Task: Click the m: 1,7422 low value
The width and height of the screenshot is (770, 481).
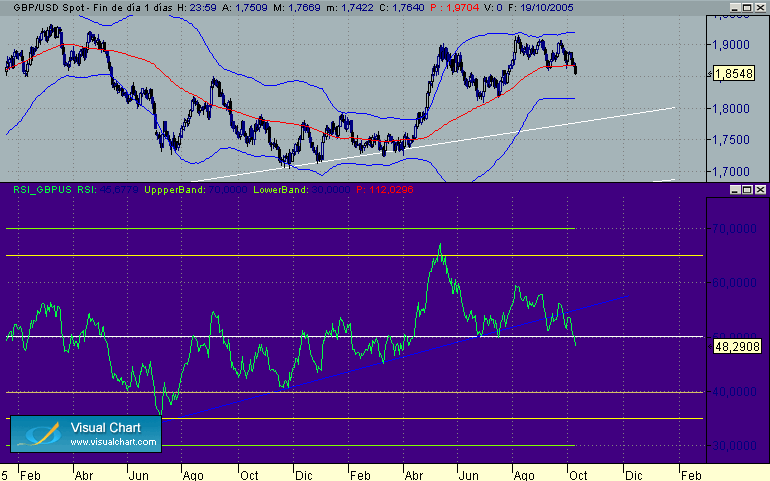Action: 349,7
